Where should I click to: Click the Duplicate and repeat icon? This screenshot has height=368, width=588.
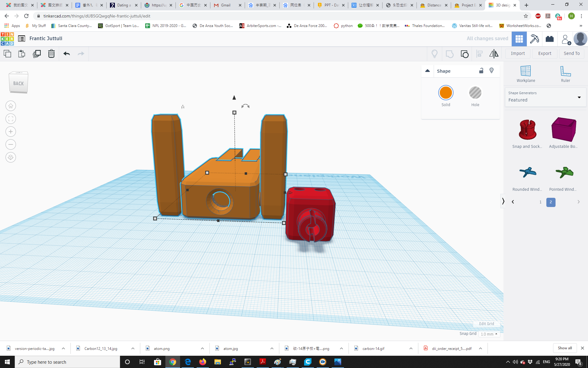click(x=37, y=54)
